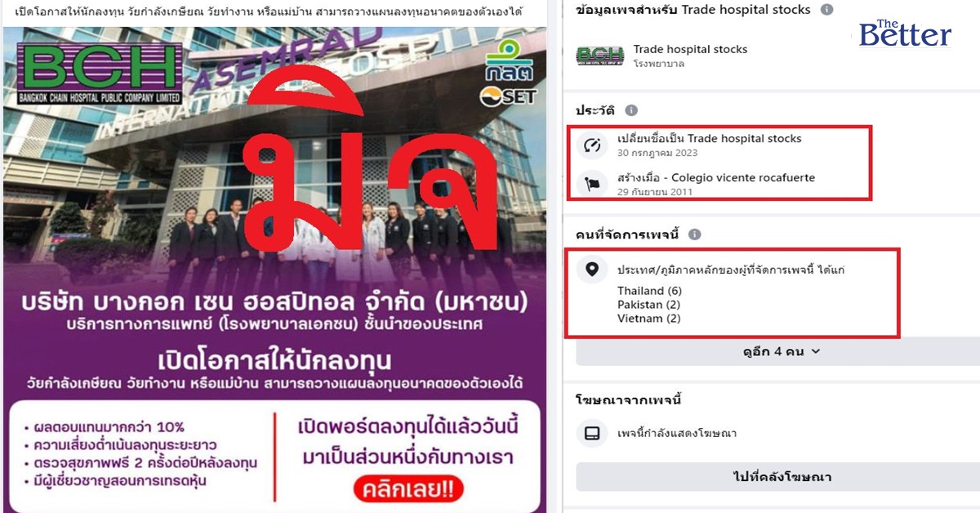Click the location pin icon

[593, 269]
